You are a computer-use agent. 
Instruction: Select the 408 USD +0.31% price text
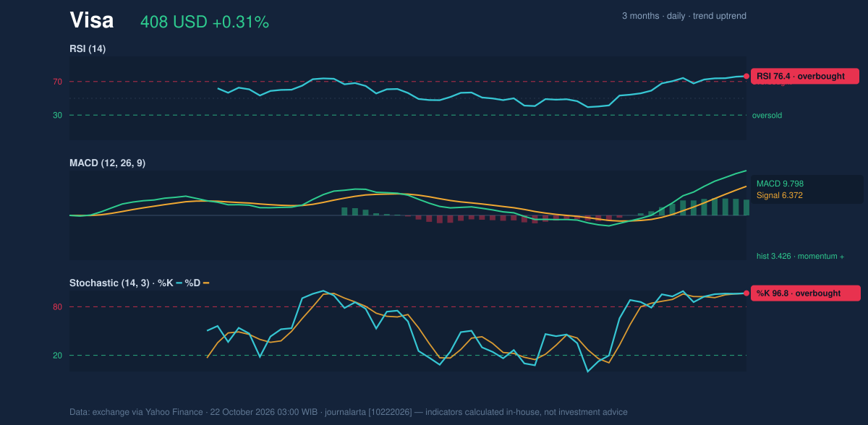(205, 22)
